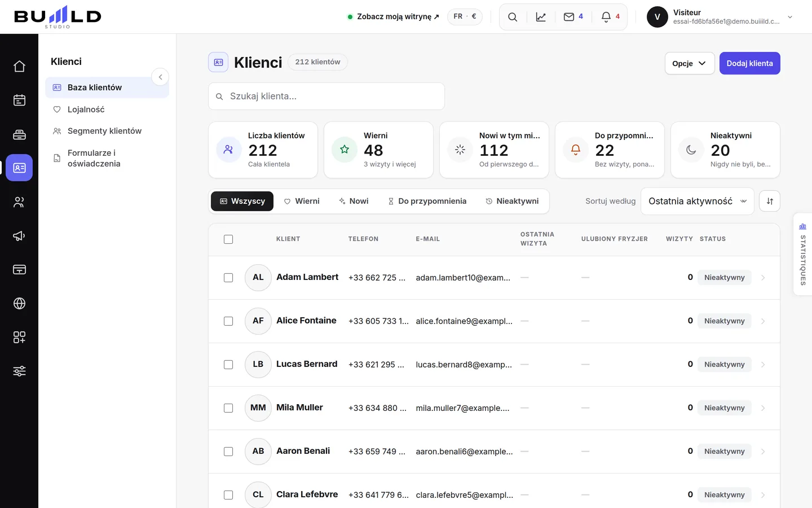This screenshot has width=812, height=508.
Task: Tick checkbox for Lucas Bernard
Action: pyautogui.click(x=228, y=365)
